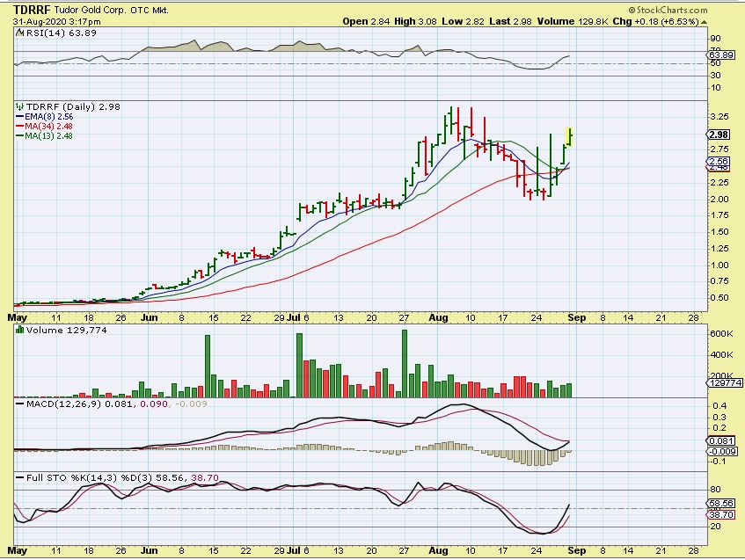Click the 0.081 MACD axis tag

coord(721,440)
